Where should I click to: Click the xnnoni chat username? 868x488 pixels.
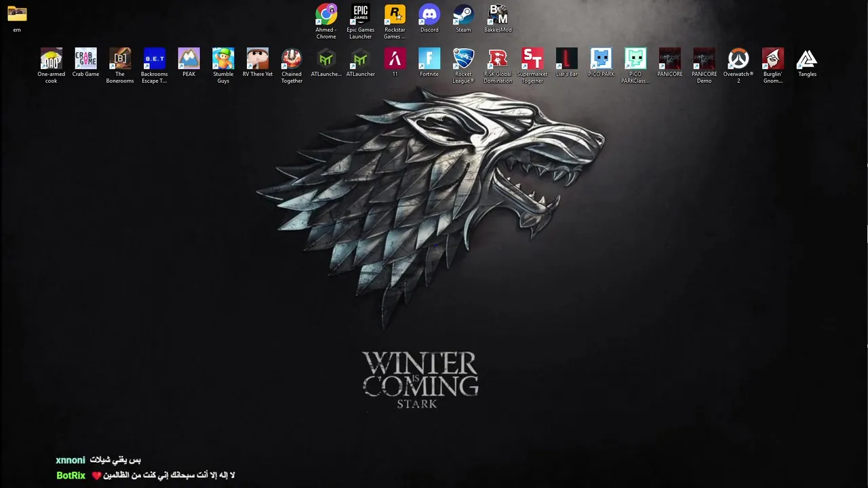pyautogui.click(x=71, y=460)
